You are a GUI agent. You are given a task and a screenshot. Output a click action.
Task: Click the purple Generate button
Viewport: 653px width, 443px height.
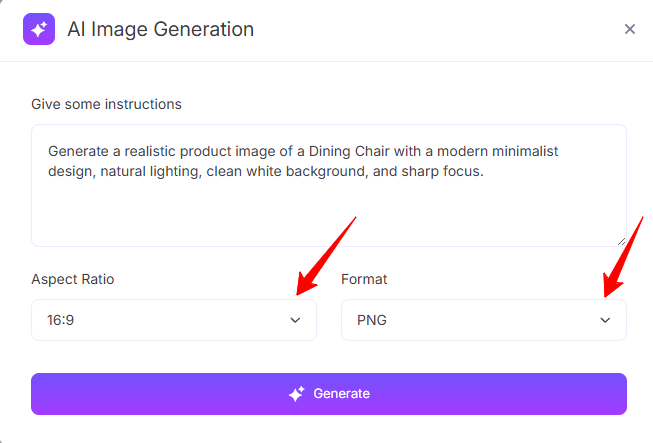329,394
